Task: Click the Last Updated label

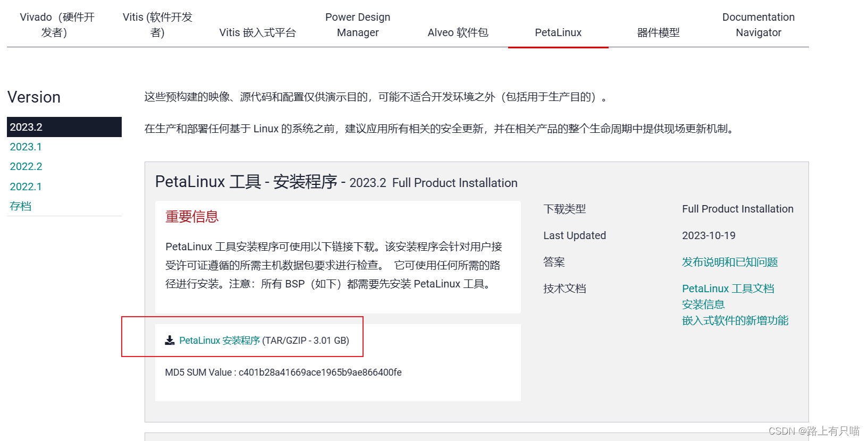Action: coord(575,235)
